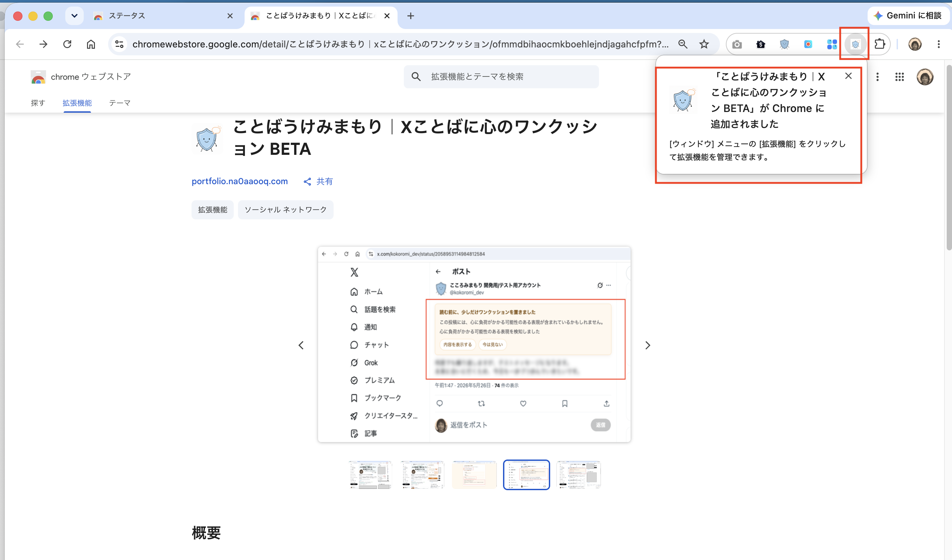This screenshot has width=952, height=560.
Task: Open site information icon in address bar
Action: tap(119, 44)
